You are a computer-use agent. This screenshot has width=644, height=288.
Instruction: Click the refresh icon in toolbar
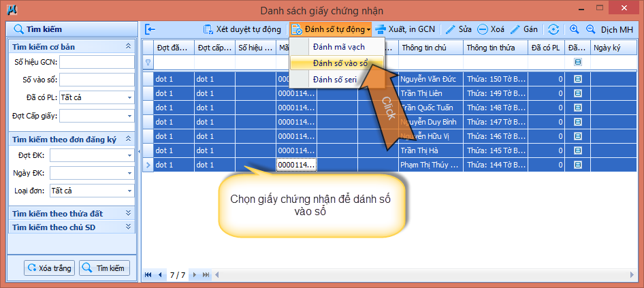click(553, 29)
